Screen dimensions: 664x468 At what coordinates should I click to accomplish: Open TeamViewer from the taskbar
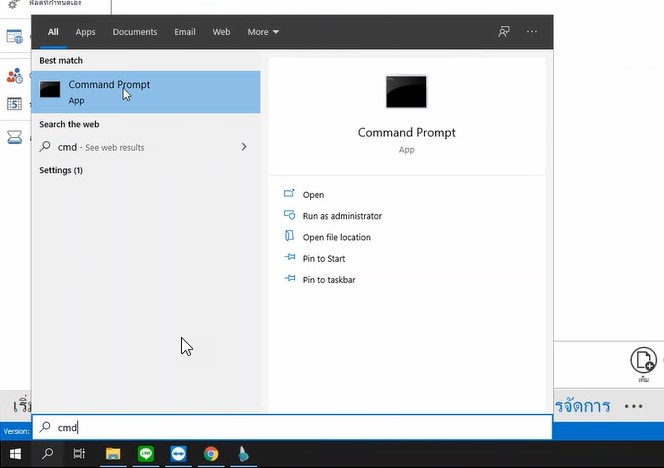[178, 454]
